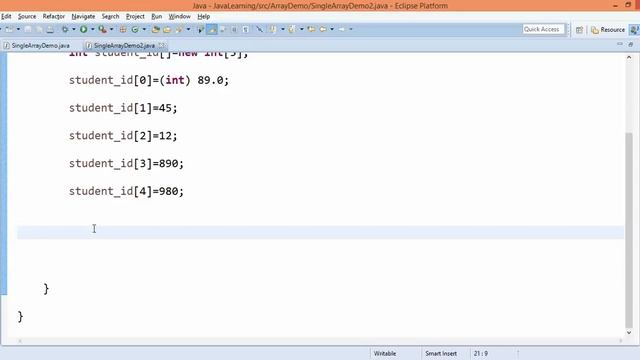Open the Run menu

pos(157,16)
